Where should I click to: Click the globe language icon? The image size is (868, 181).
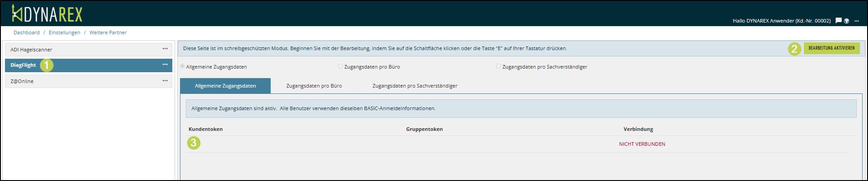(x=847, y=21)
